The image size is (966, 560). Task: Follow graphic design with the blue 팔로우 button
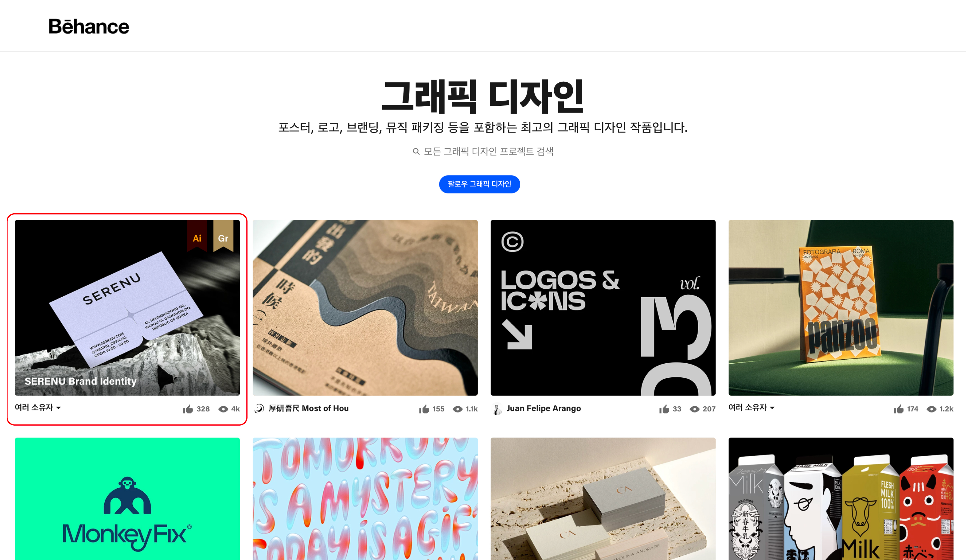coord(479,184)
